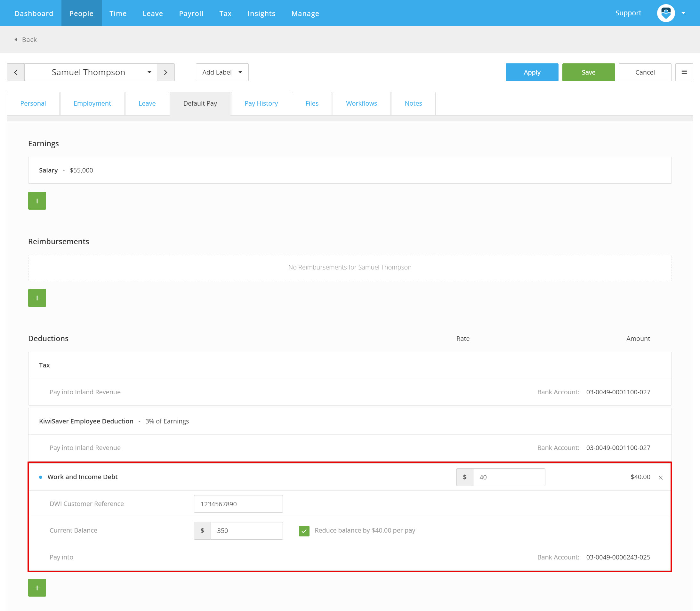Open the Dashboard menu
Screen dimensions: 700x611
pyautogui.click(x=34, y=13)
